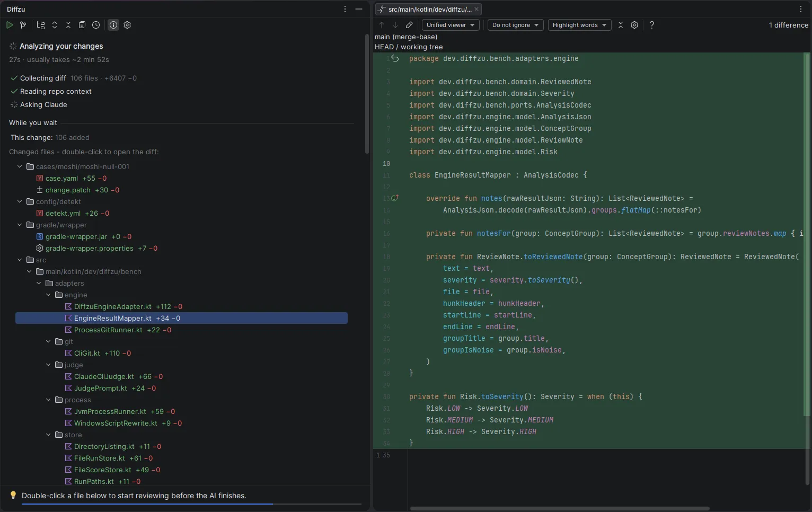812x512 pixels.
Task: Select ProcessGitRunner.kt file
Action: click(108, 330)
